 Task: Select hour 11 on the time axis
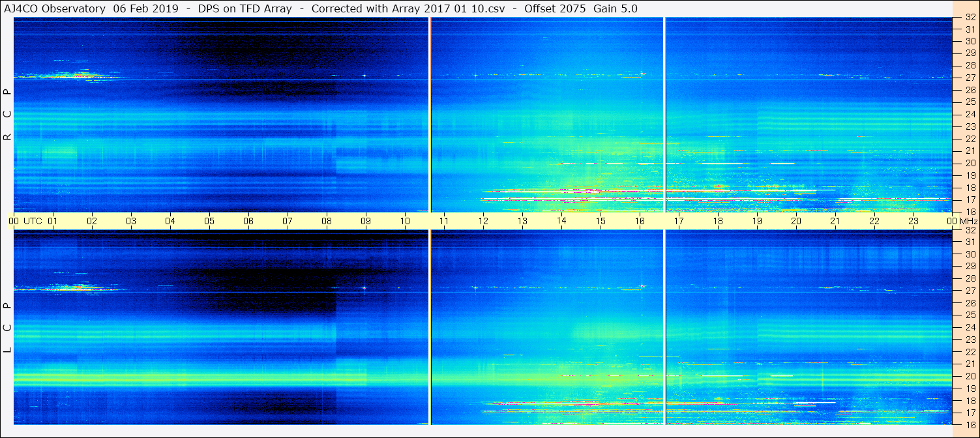click(444, 221)
